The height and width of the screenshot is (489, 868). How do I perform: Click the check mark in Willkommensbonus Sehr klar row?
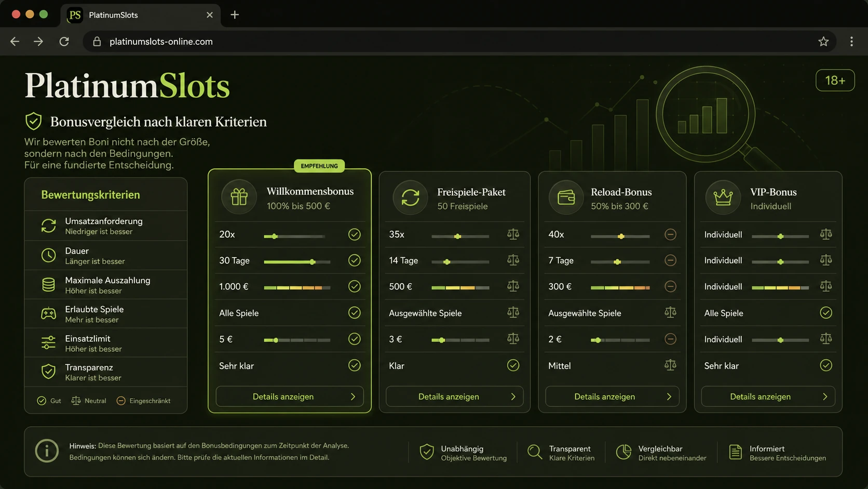pos(355,365)
